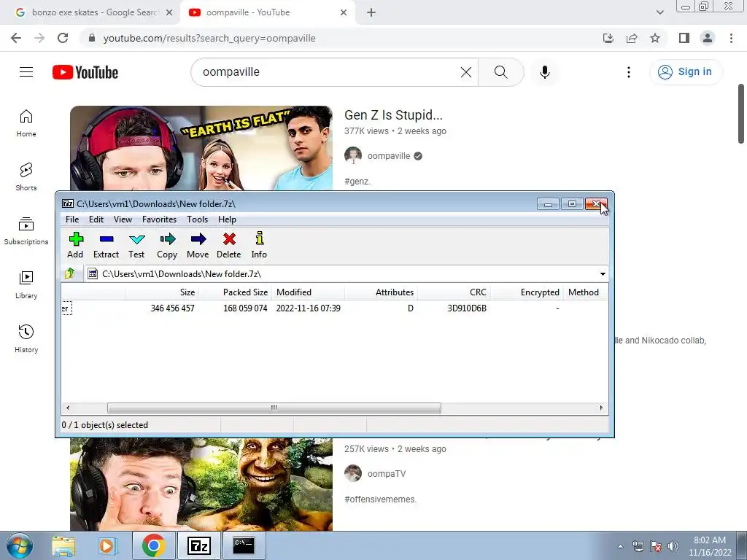The width and height of the screenshot is (747, 560).
Task: Search with your voice microphone button
Action: tap(545, 72)
